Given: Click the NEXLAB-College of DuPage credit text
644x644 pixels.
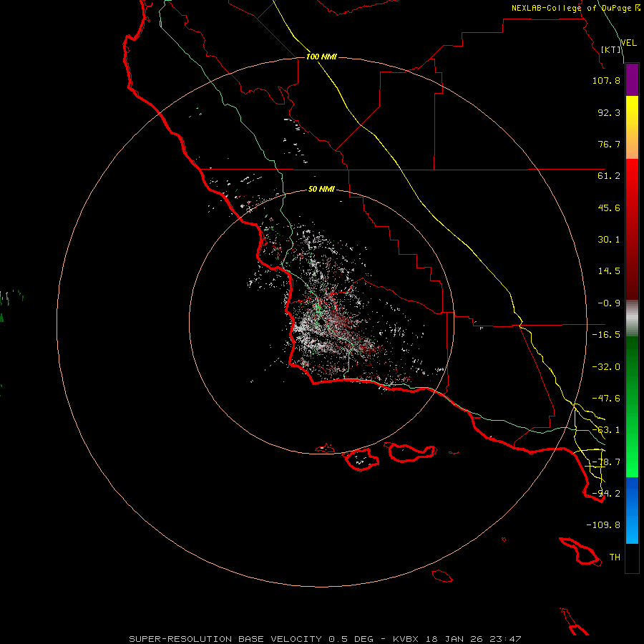Looking at the screenshot, I should point(575,8).
